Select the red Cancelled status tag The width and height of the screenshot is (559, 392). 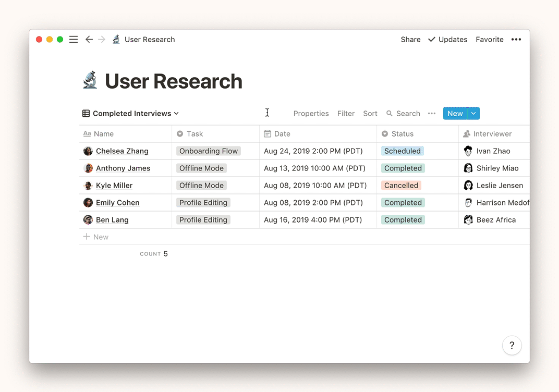pos(401,186)
